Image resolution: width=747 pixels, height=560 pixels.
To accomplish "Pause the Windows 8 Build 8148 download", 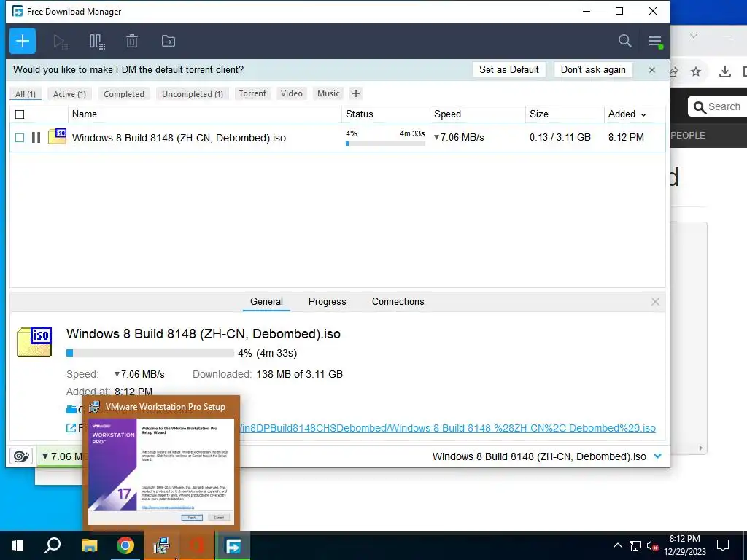I will (x=36, y=138).
